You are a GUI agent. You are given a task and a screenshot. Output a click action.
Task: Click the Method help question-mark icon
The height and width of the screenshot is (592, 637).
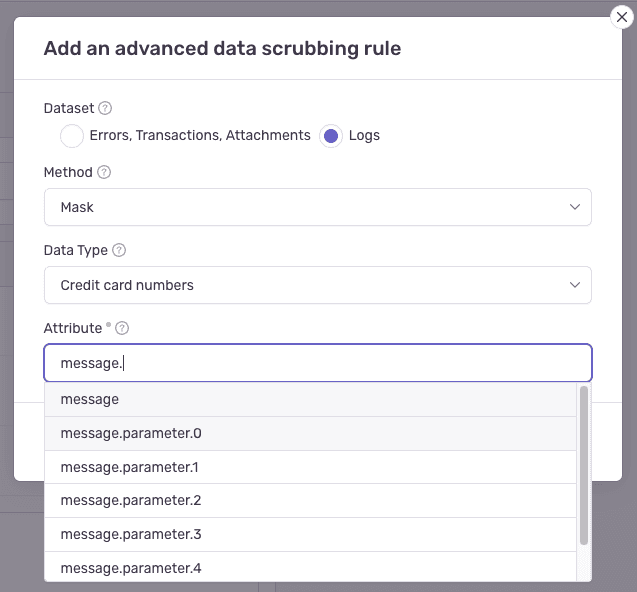click(104, 172)
